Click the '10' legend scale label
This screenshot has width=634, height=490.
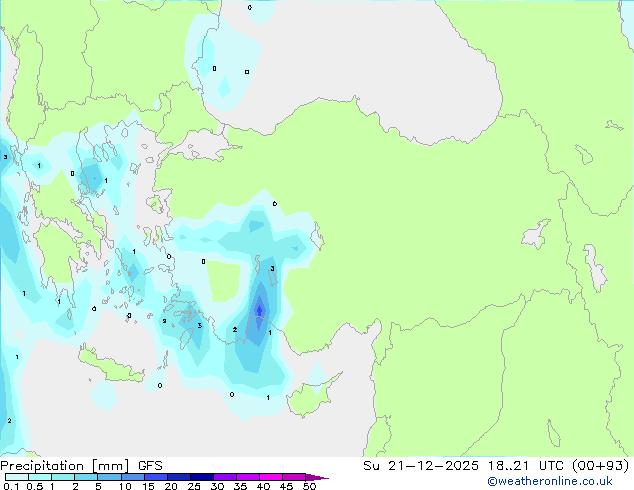(x=125, y=486)
